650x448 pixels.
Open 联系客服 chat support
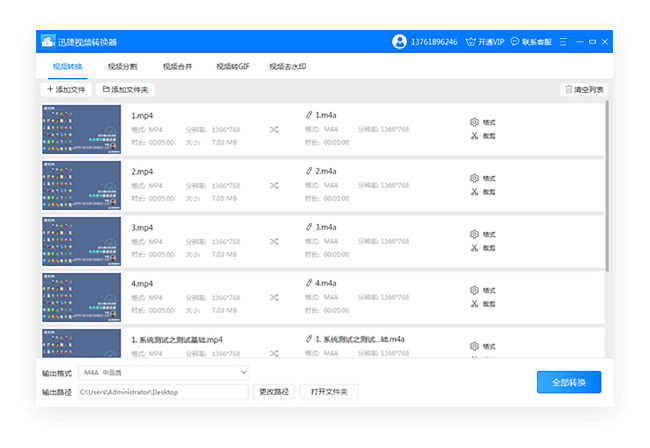tap(531, 42)
